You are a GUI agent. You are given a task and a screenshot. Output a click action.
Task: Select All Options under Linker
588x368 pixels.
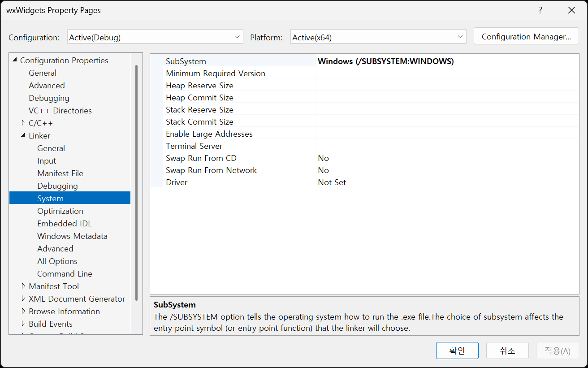coord(57,261)
